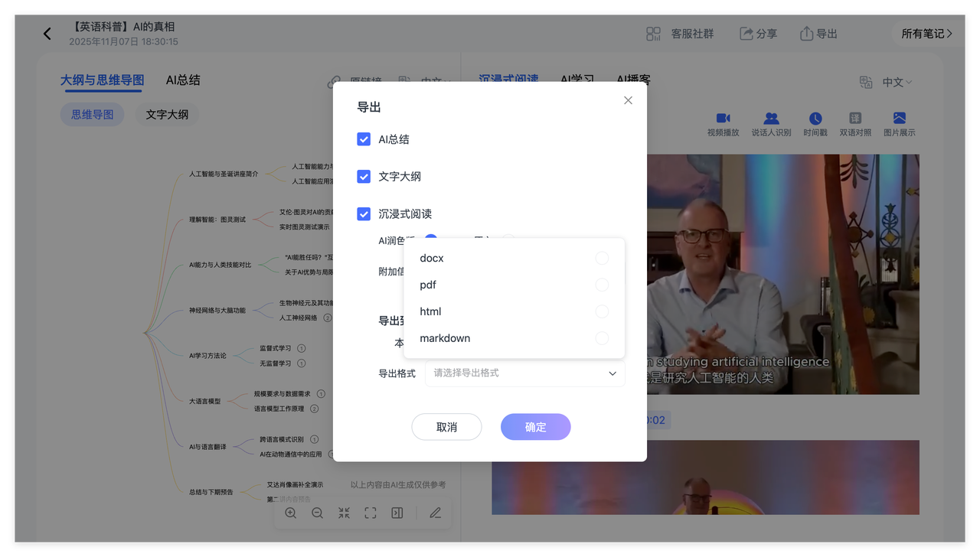The image size is (980, 557).
Task: Enable 双语对照 bilingual icon
Action: [855, 119]
